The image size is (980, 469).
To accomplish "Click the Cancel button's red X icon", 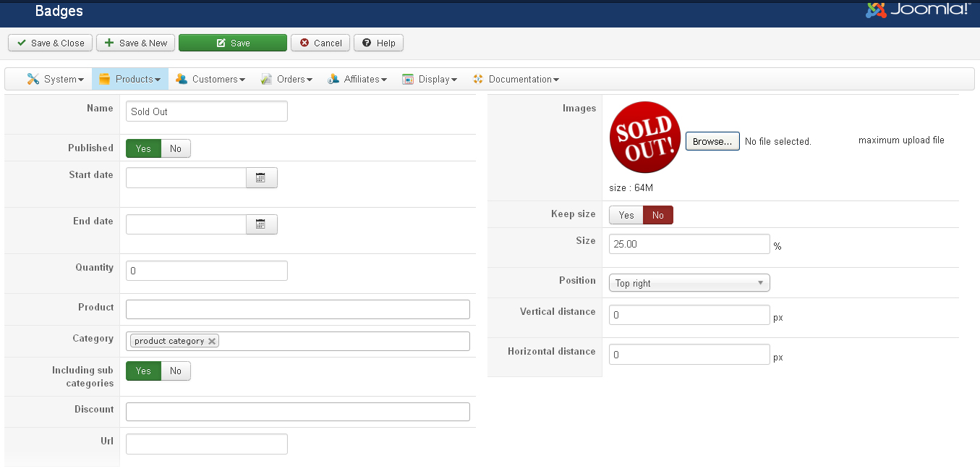I will [304, 43].
